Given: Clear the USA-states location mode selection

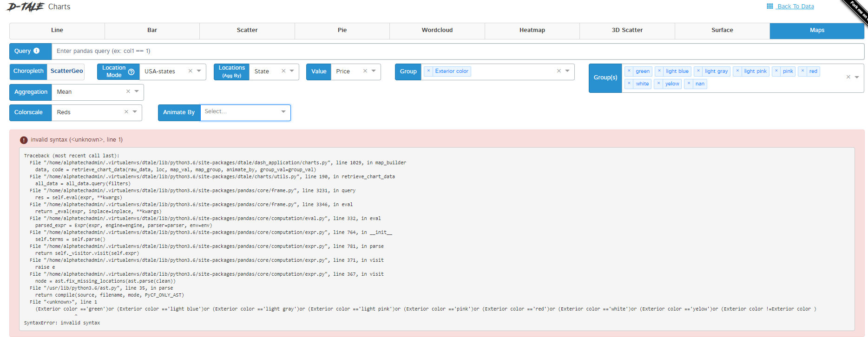Looking at the screenshot, I should 190,71.
